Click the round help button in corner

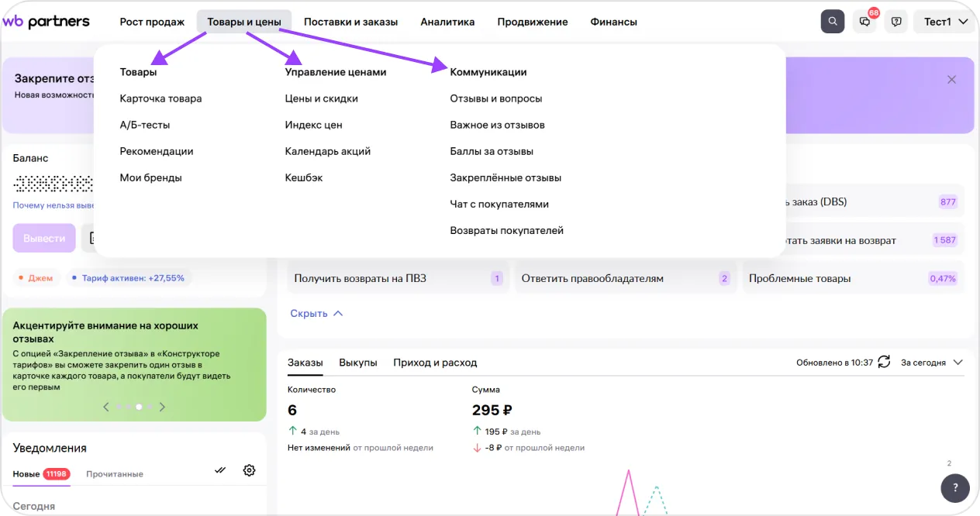point(954,488)
